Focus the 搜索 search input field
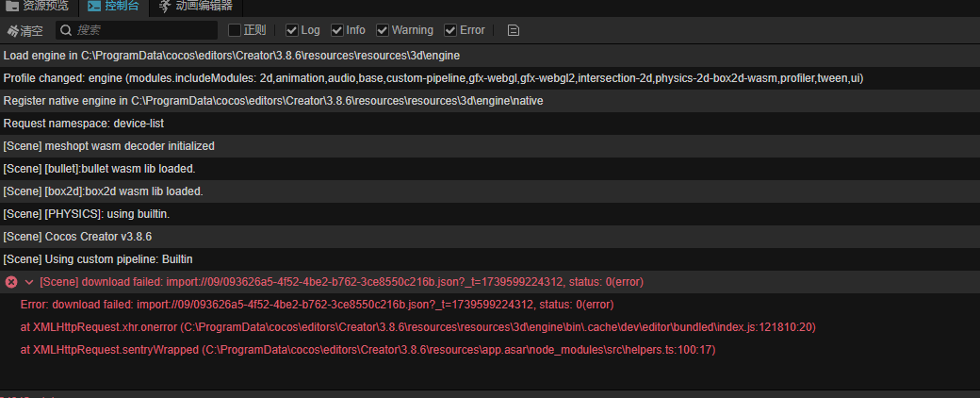 point(141,30)
